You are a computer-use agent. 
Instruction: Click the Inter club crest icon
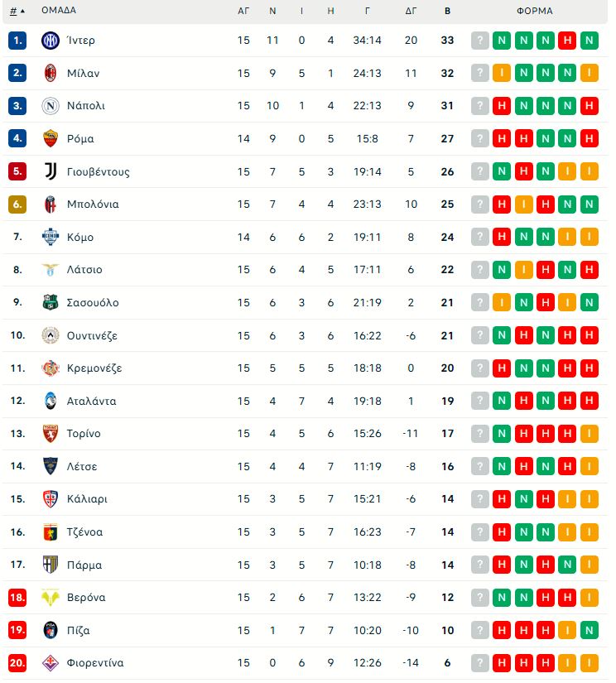point(51,41)
